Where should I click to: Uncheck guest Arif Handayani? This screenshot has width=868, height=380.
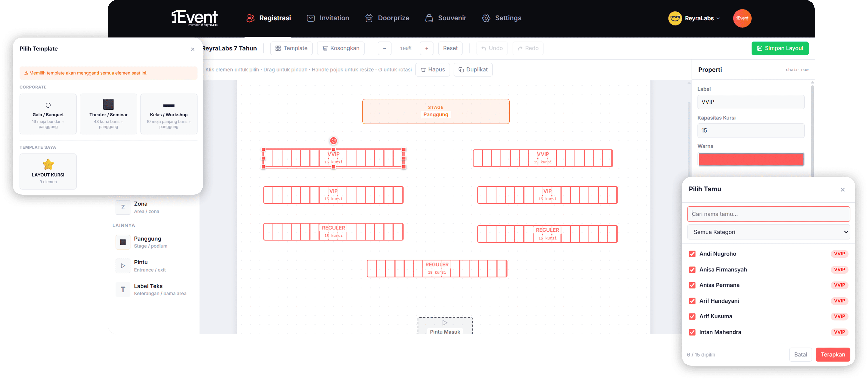point(692,301)
